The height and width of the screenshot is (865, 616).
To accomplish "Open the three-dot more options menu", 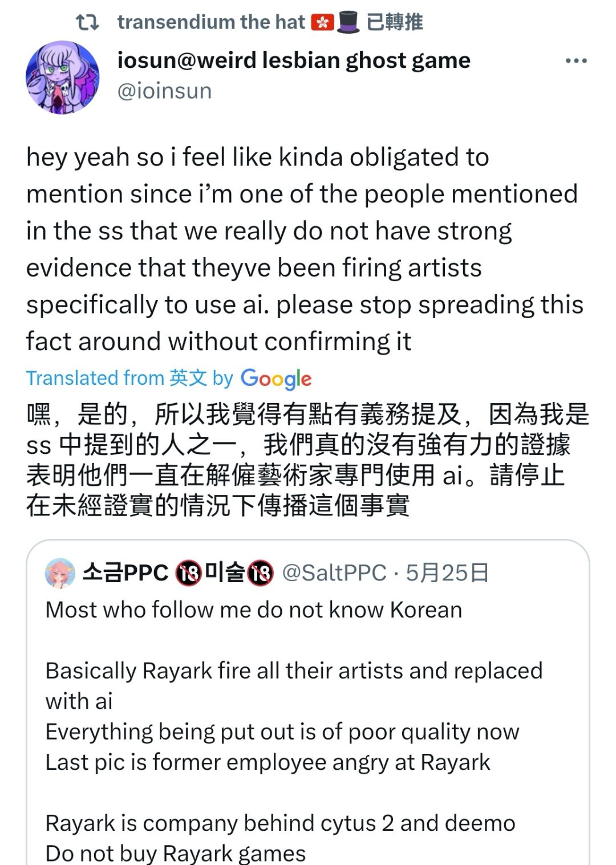I will click(x=576, y=61).
